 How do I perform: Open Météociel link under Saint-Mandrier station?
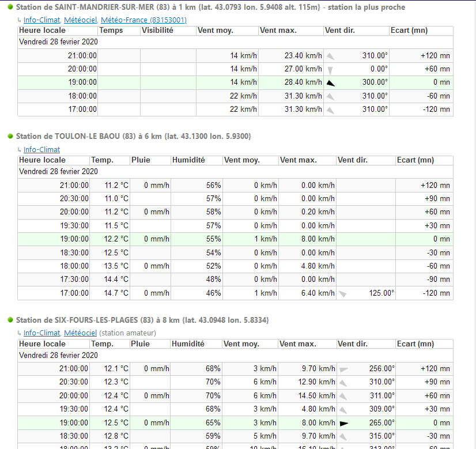(80, 20)
